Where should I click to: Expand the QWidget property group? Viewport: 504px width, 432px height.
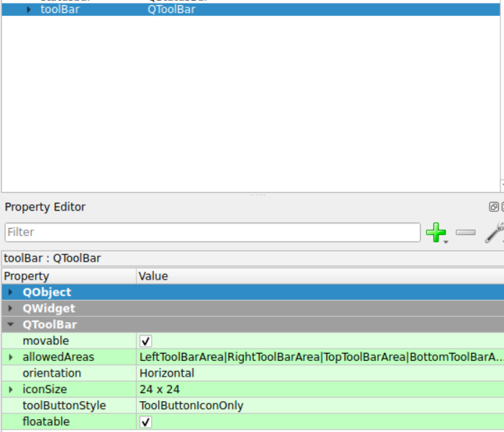pyautogui.click(x=11, y=308)
